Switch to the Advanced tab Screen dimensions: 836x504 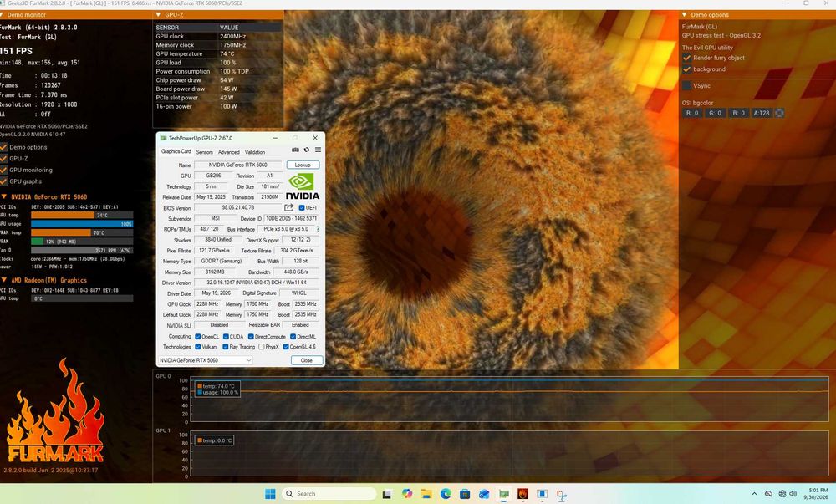pyautogui.click(x=228, y=152)
